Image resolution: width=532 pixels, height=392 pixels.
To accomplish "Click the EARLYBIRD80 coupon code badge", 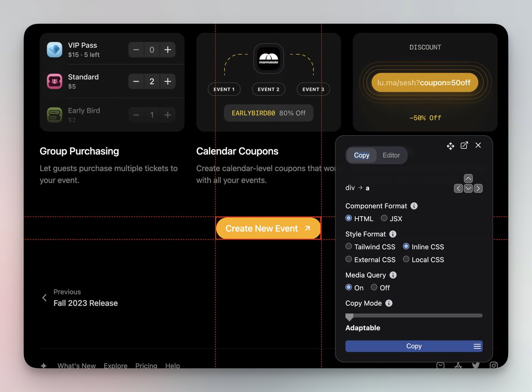I will [x=269, y=113].
